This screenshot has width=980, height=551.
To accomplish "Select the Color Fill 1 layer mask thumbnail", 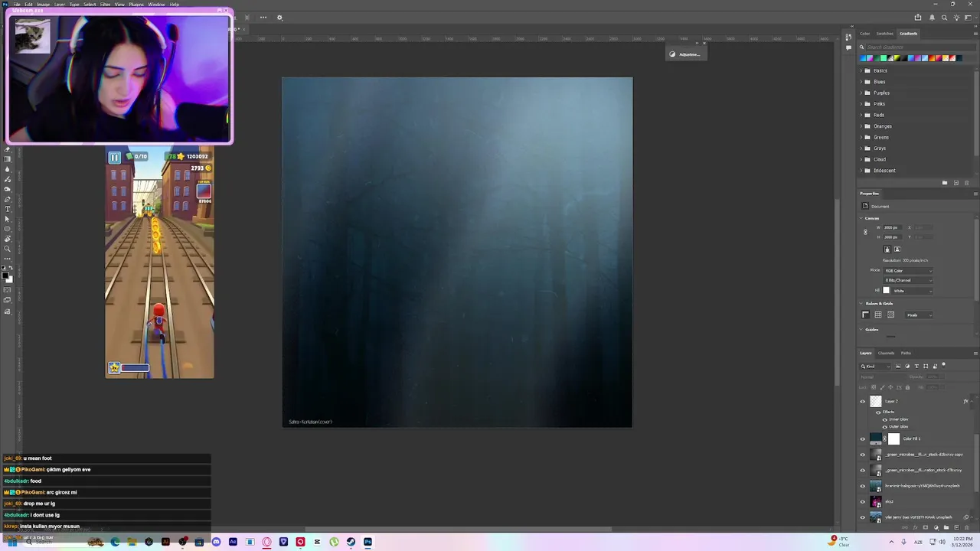I will (893, 439).
